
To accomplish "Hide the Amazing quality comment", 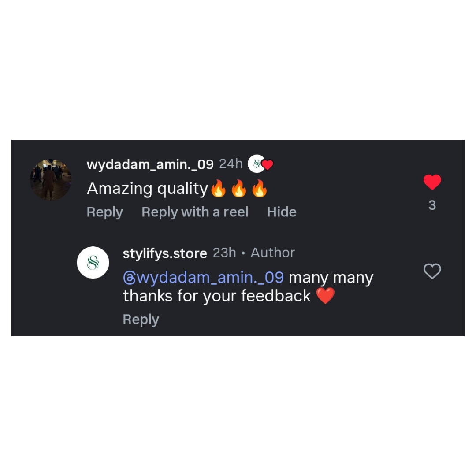I will coord(282,212).
